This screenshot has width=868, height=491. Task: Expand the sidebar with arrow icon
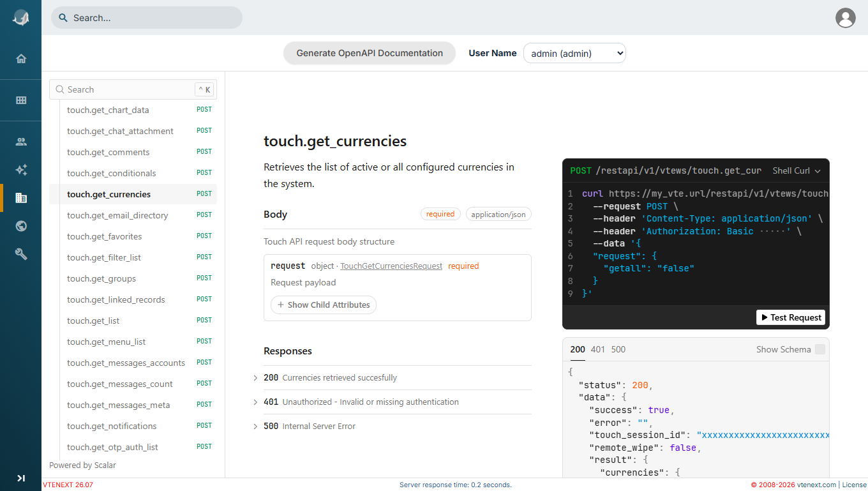point(21,478)
